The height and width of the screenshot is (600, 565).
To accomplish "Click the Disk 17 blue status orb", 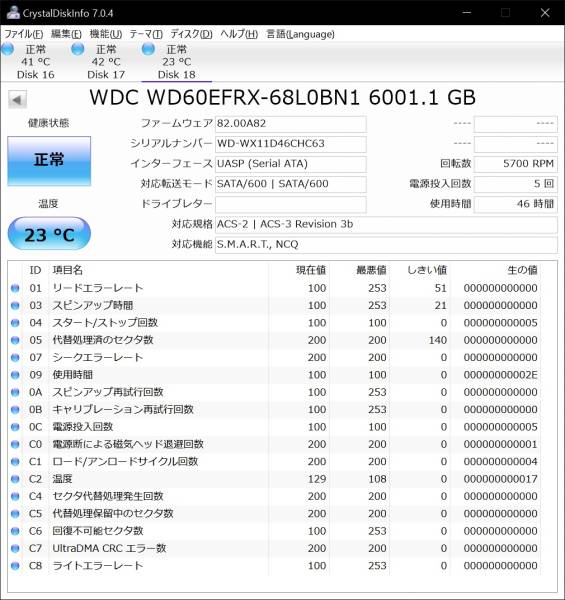I will pos(78,49).
